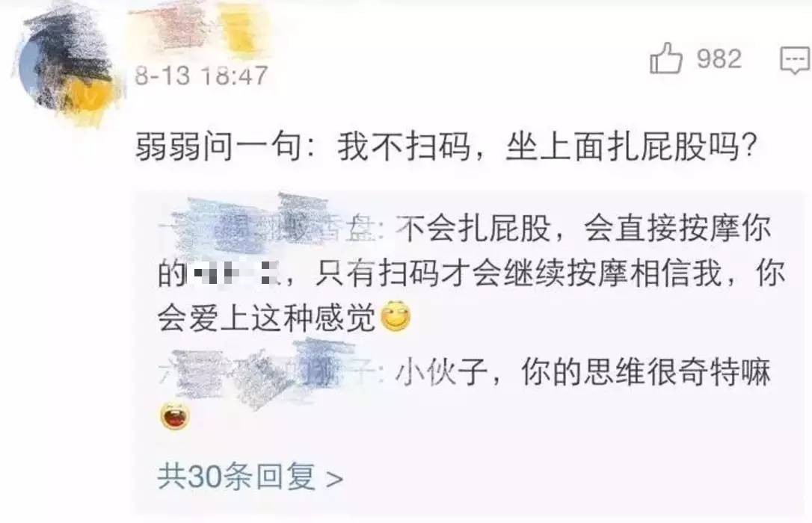The width and height of the screenshot is (812, 523).
Task: Select main comment starting 弱弱问一句
Action: point(446,147)
